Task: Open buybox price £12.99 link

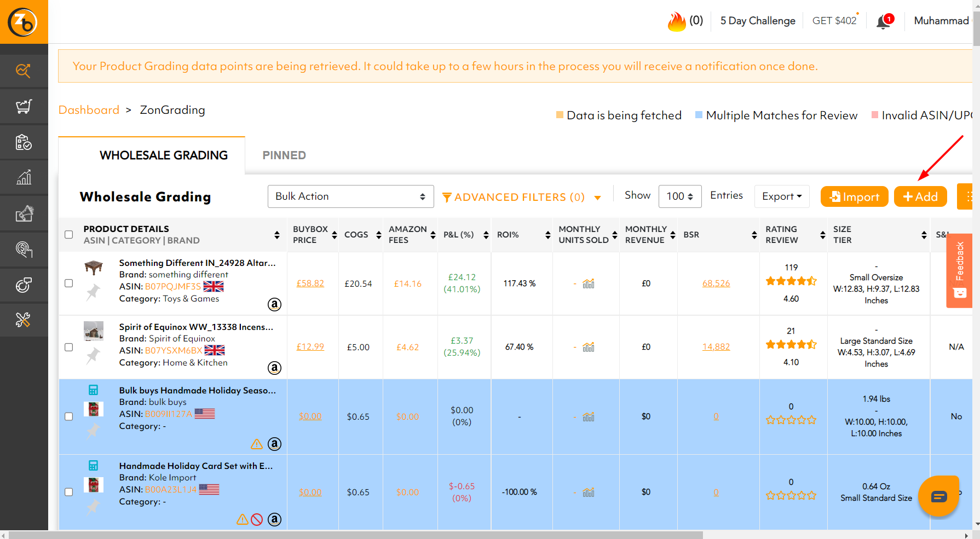Action: 310,347
